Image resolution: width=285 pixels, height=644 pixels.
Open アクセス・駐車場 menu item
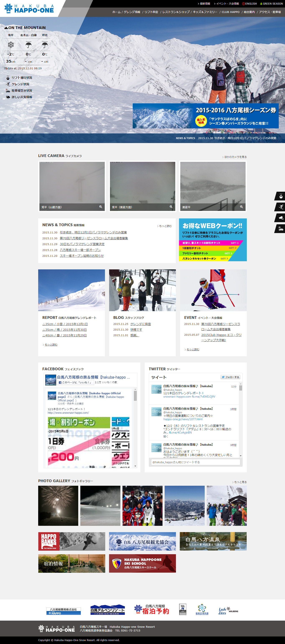click(x=270, y=12)
